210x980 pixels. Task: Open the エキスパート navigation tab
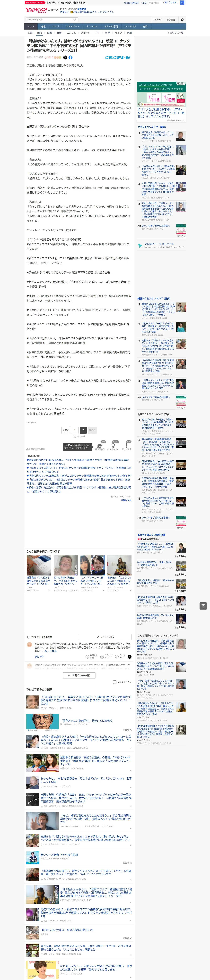tap(72, 27)
